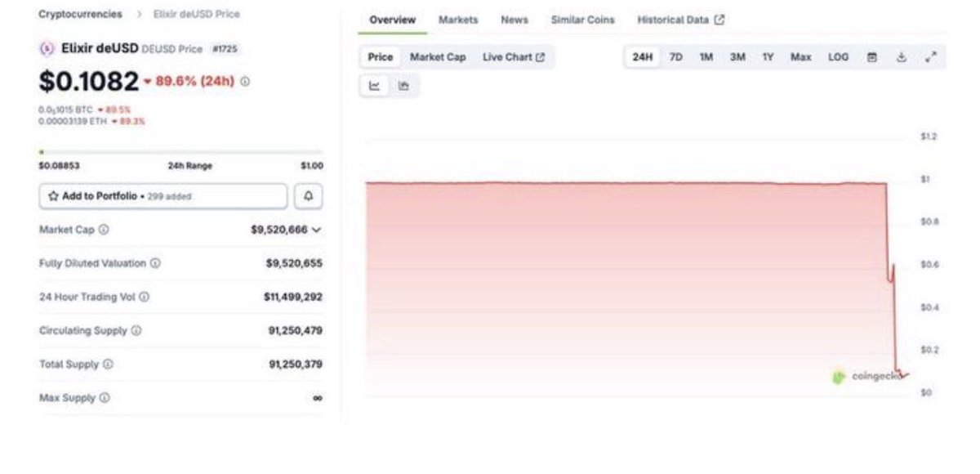Click the #1725 rank badge
The height and width of the screenshot is (474, 980).
click(x=225, y=49)
